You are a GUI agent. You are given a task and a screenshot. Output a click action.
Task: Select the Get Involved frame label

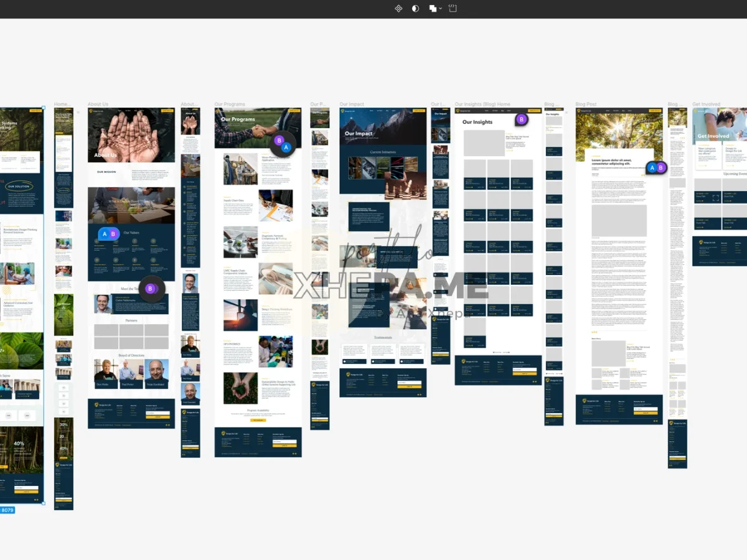click(x=707, y=105)
